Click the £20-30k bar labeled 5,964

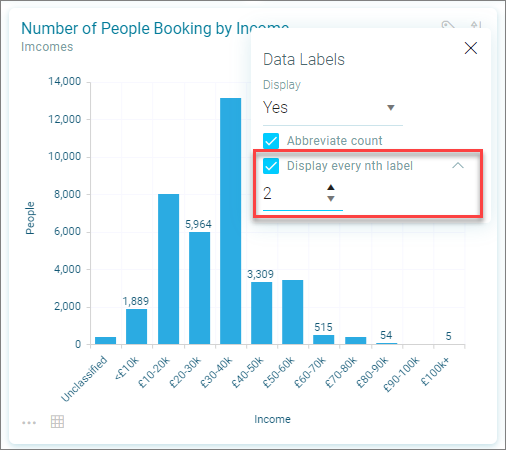199,288
